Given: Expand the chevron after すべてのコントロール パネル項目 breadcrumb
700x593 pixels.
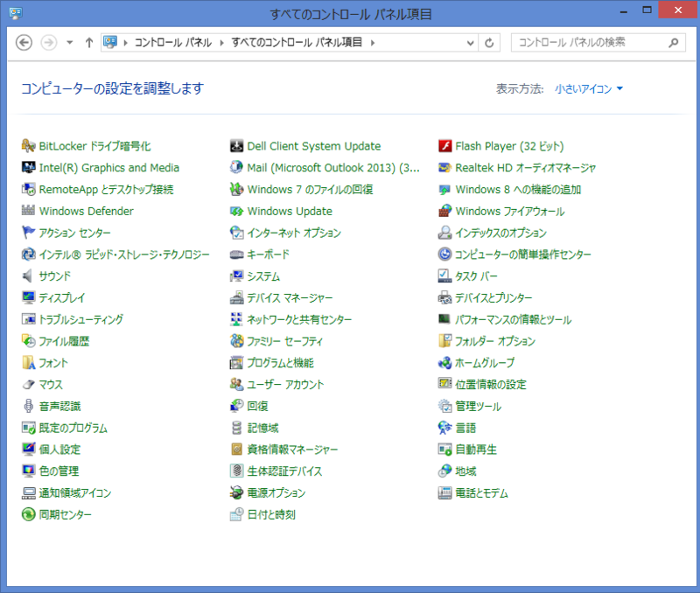Looking at the screenshot, I should 373,43.
